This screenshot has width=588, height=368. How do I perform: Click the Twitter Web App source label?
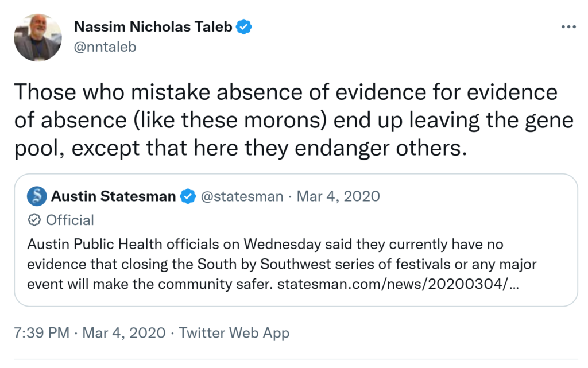[234, 332]
